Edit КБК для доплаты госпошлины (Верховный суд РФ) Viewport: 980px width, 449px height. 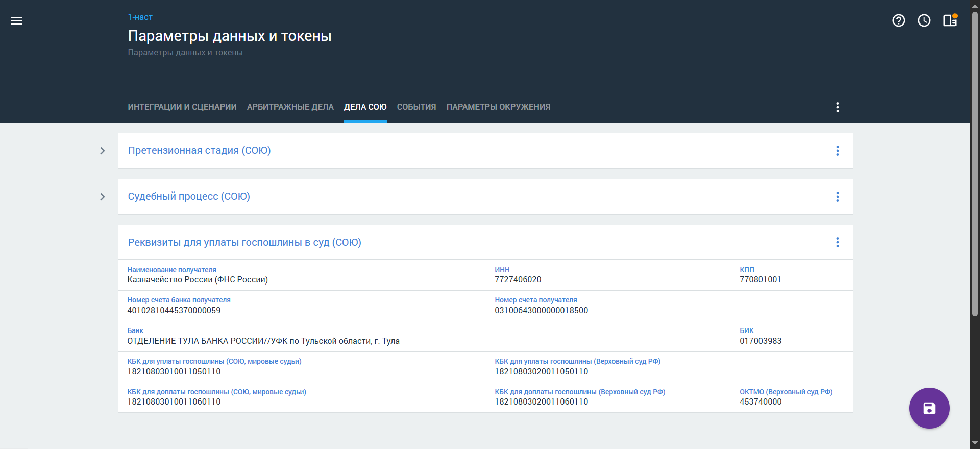point(607,397)
